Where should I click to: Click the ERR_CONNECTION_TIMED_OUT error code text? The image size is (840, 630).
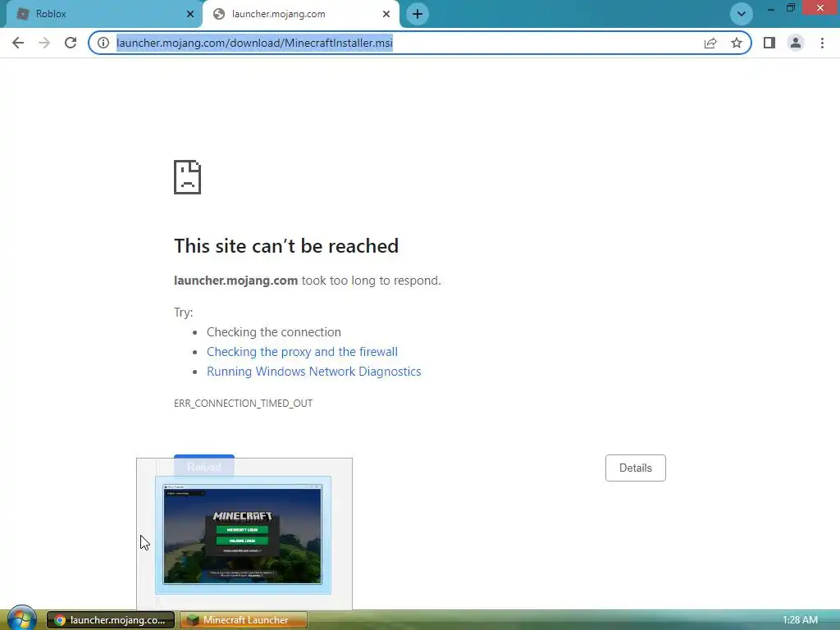click(243, 404)
